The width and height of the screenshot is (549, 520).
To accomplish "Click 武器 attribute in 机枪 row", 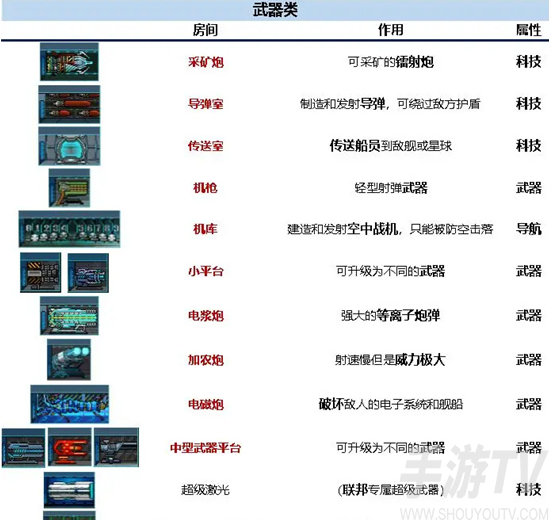I will point(529,188).
